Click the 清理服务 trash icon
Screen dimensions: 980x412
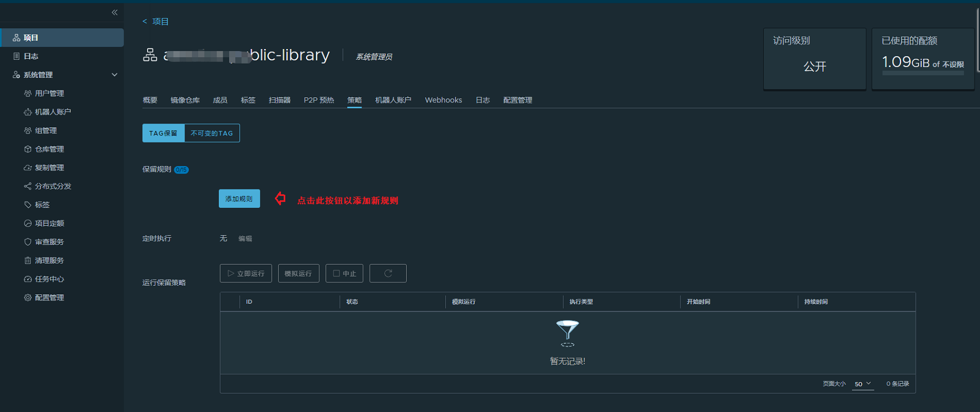click(x=28, y=260)
